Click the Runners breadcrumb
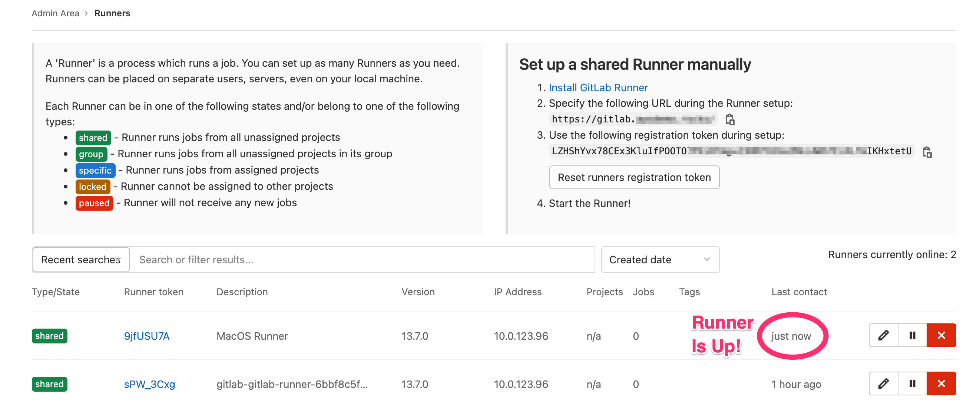Screen dimensions: 980x405 coord(112,13)
